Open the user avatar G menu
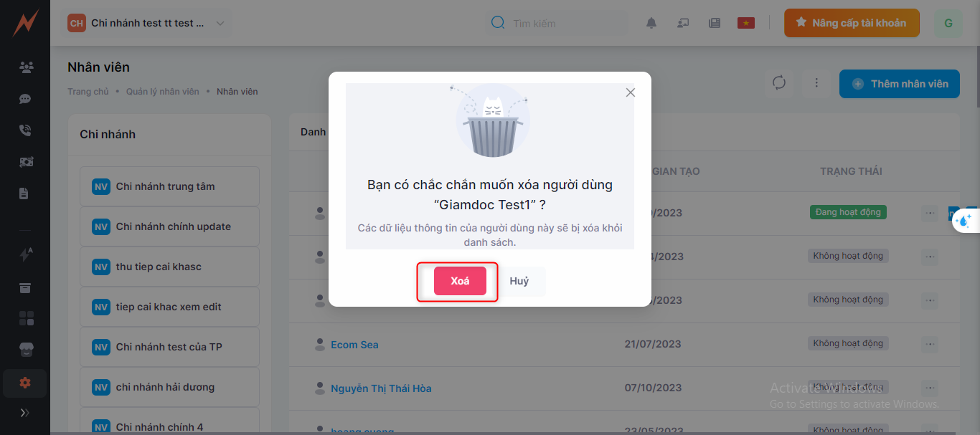 948,23
